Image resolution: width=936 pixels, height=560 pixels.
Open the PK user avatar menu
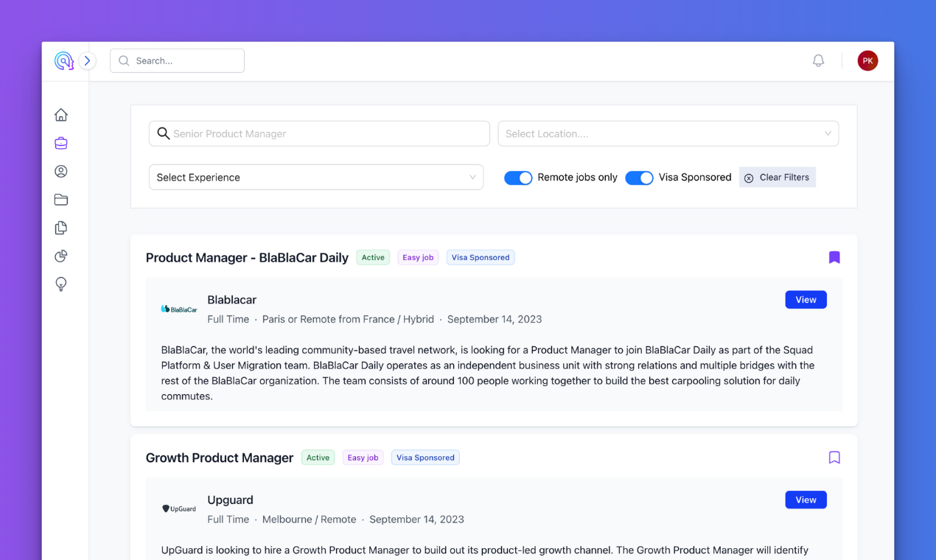(x=867, y=61)
